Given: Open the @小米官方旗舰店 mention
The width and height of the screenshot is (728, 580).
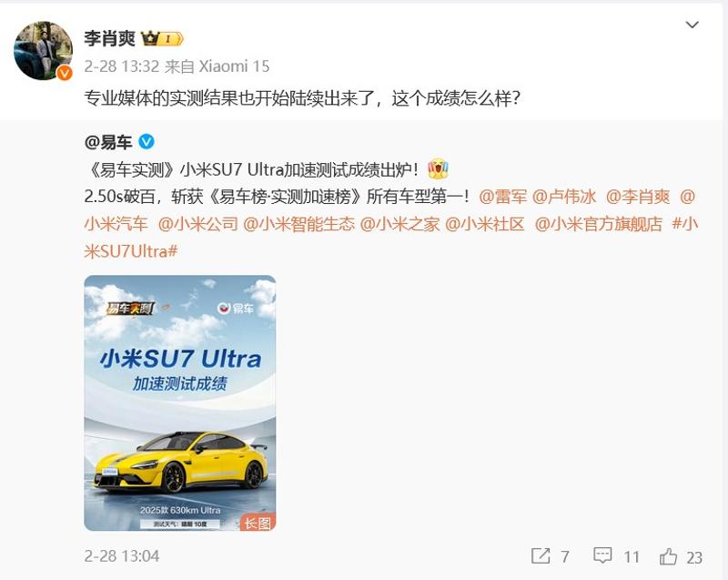Looking at the screenshot, I should tap(599, 224).
